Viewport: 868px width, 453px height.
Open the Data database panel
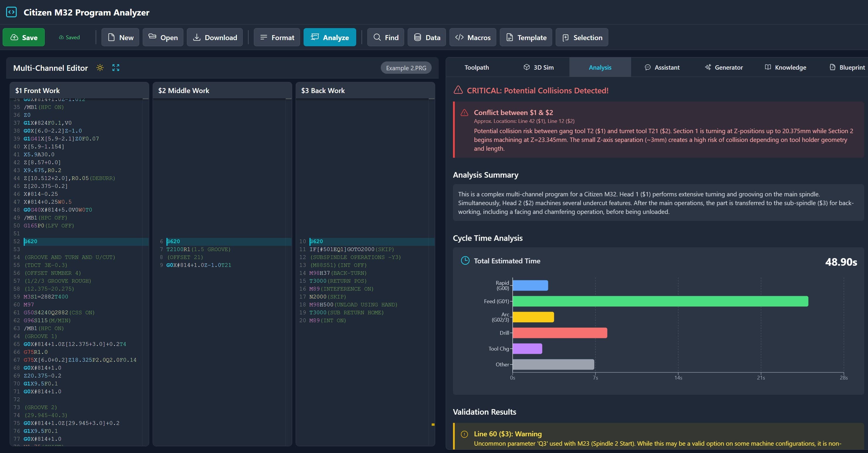427,37
